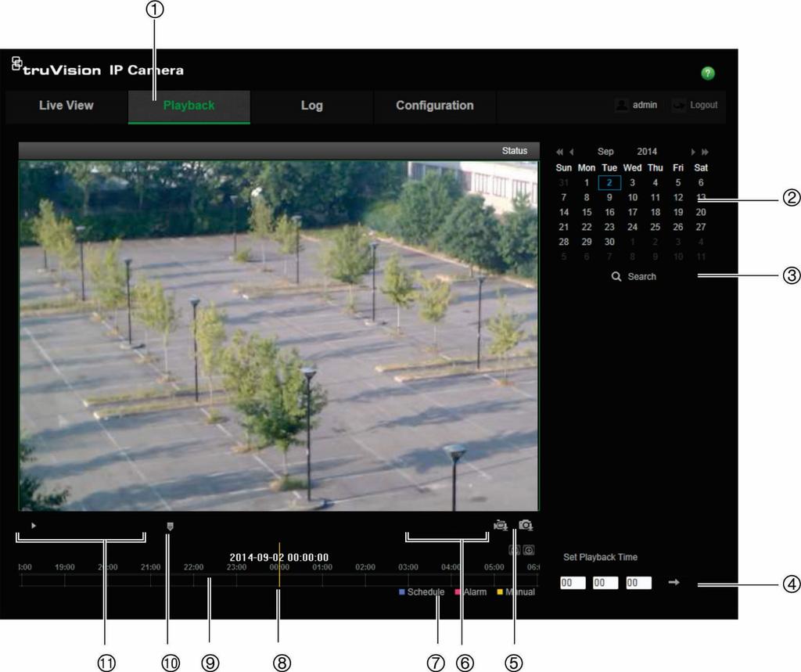Viewport: 801px width, 672px height.
Task: Click the Schedule legend label
Action: 426,591
